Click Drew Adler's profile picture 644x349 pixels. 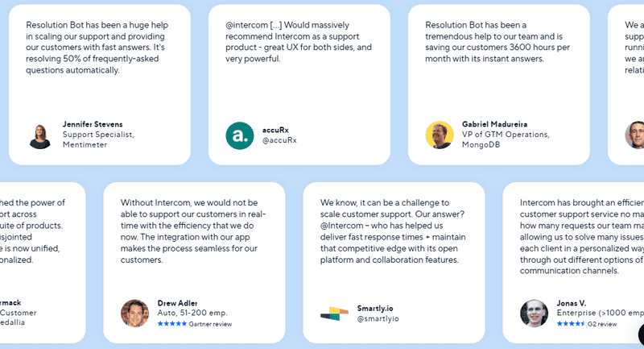click(x=134, y=314)
